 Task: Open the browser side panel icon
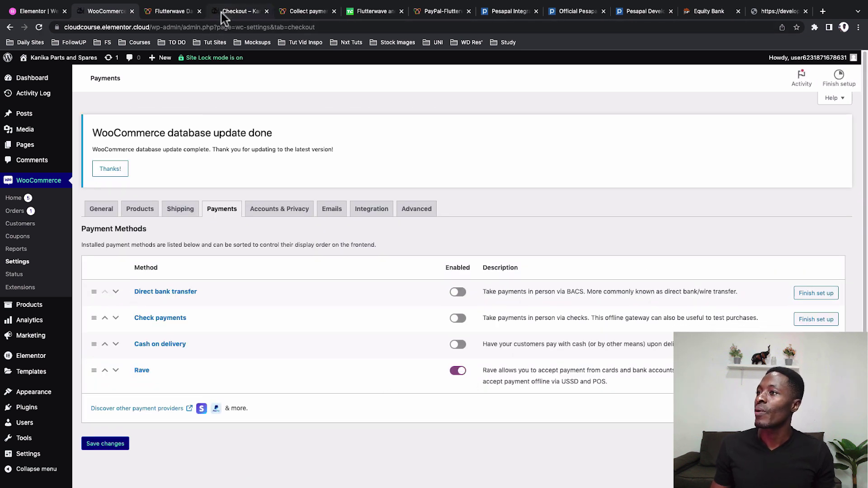click(829, 27)
